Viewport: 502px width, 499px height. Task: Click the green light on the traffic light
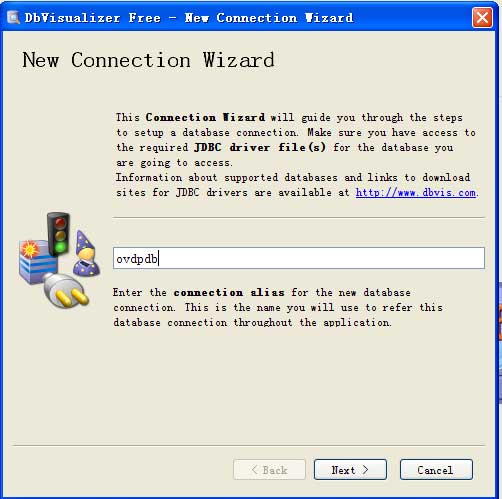point(61,247)
